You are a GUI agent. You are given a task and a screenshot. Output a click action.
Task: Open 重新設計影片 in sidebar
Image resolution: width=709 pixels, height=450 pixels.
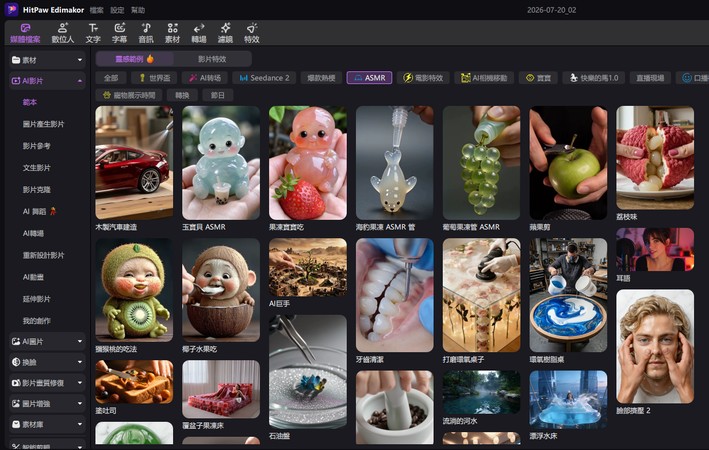point(43,255)
